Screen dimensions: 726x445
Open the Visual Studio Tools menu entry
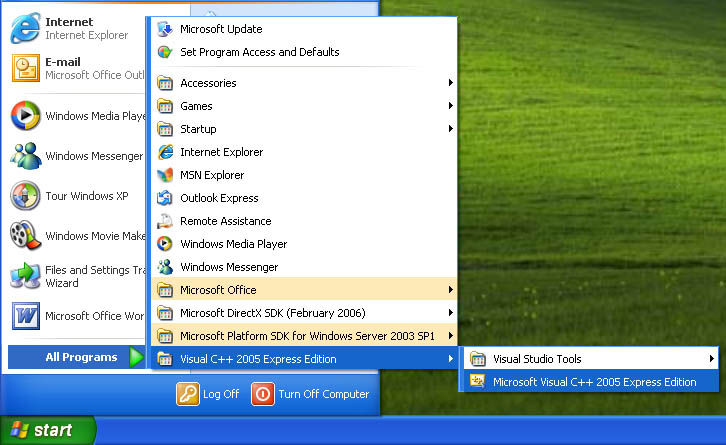click(591, 359)
